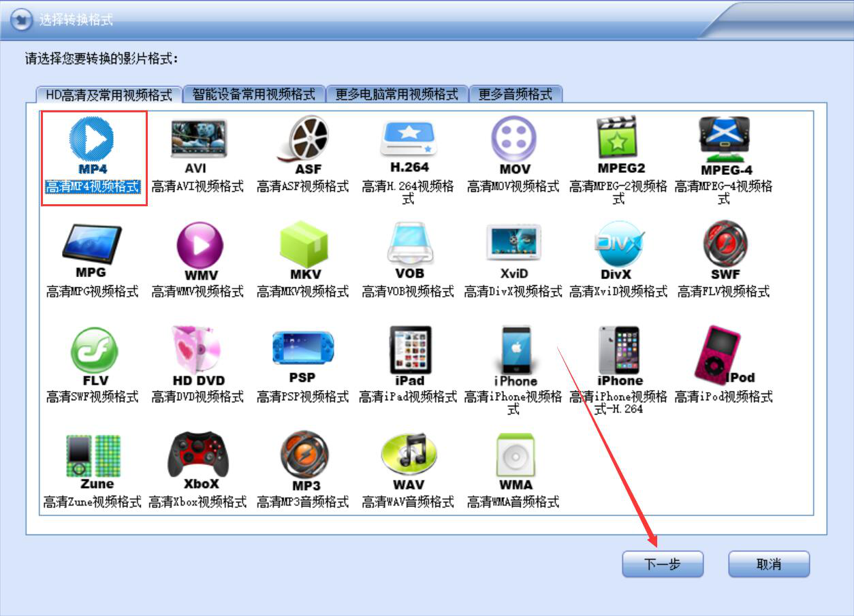Switch to 智能设备常用视频格式 tab

pyautogui.click(x=254, y=94)
